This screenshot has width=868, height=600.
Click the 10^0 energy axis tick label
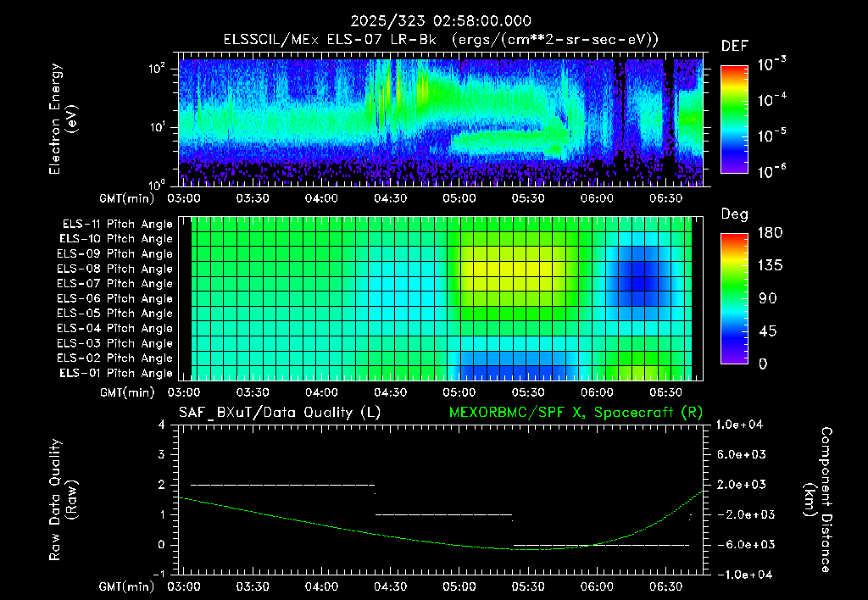(157, 185)
